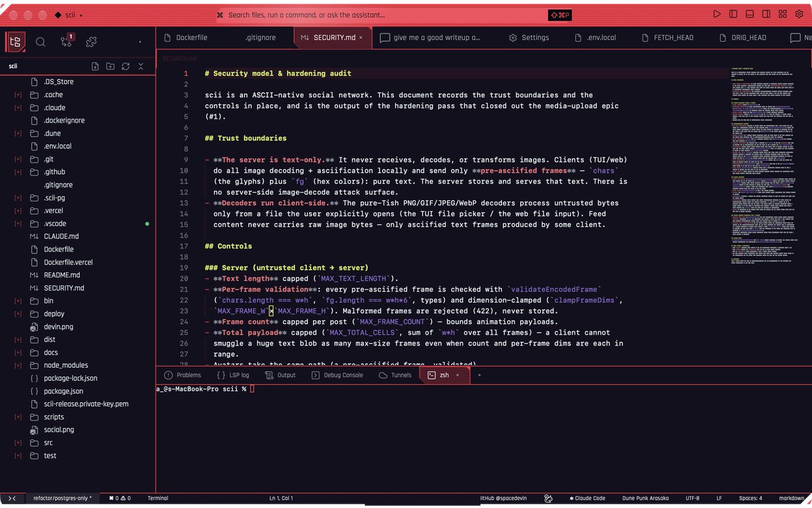Open the Output panel tab

click(280, 375)
